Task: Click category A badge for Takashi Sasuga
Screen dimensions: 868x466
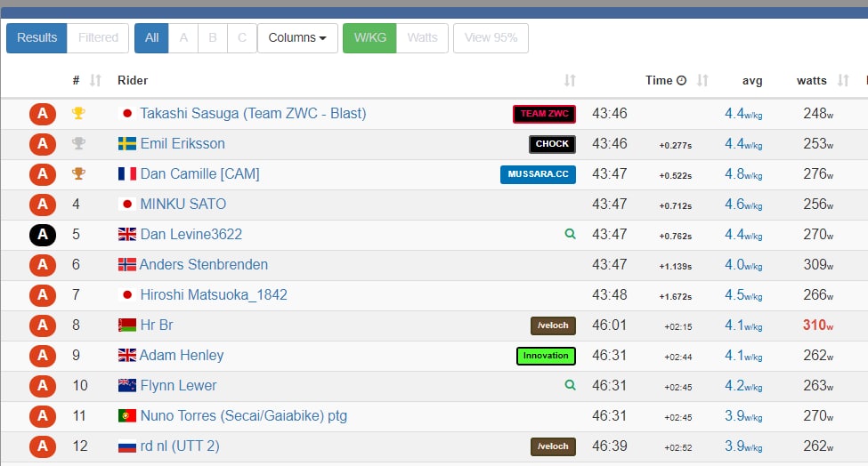Action: tap(43, 114)
